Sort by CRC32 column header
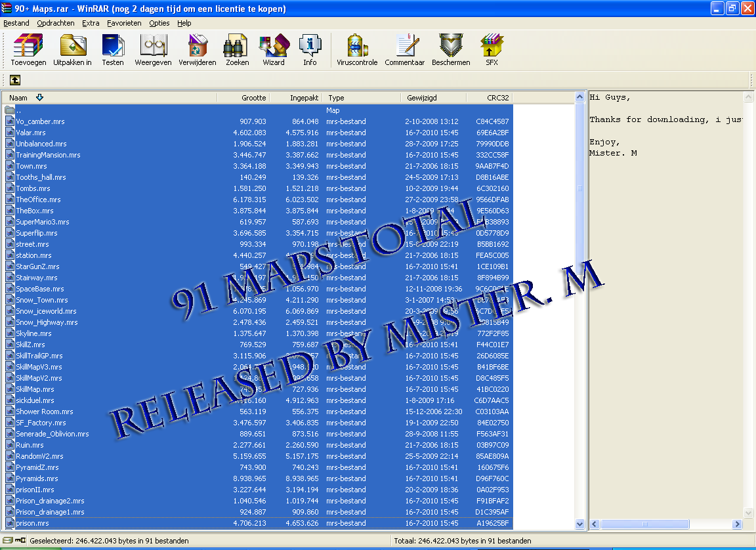Viewport: 756px width, 550px height. pyautogui.click(x=490, y=97)
